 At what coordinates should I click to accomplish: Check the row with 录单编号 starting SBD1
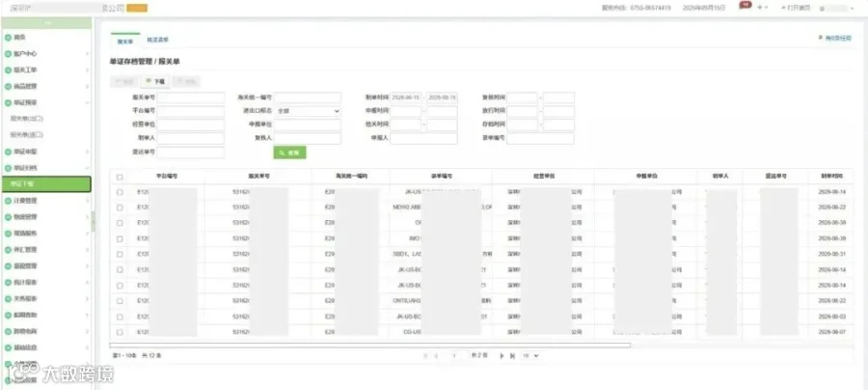120,254
